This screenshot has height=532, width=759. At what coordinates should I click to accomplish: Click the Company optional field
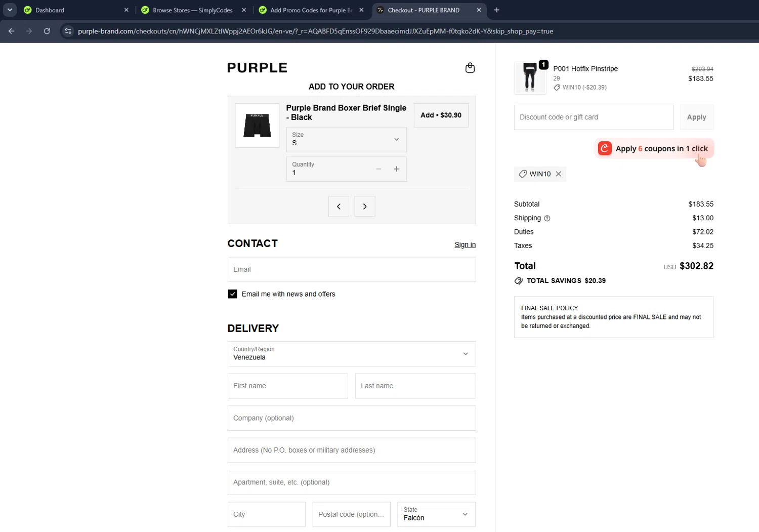[352, 418]
